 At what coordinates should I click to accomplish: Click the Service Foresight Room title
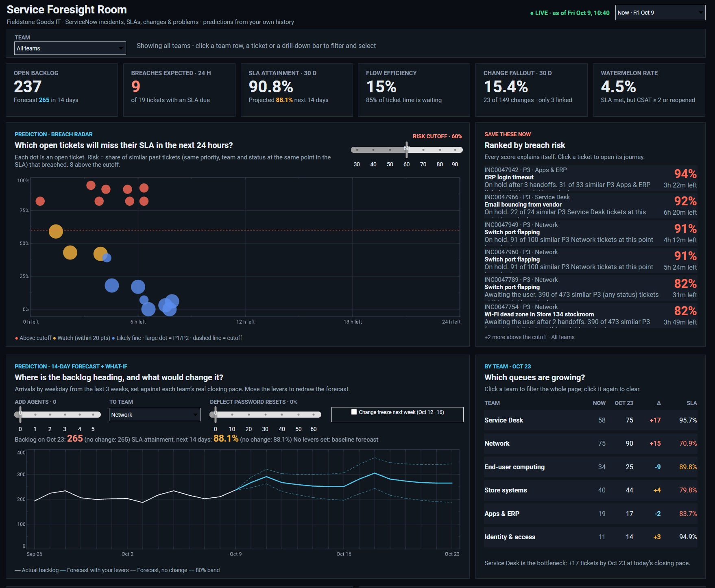67,10
